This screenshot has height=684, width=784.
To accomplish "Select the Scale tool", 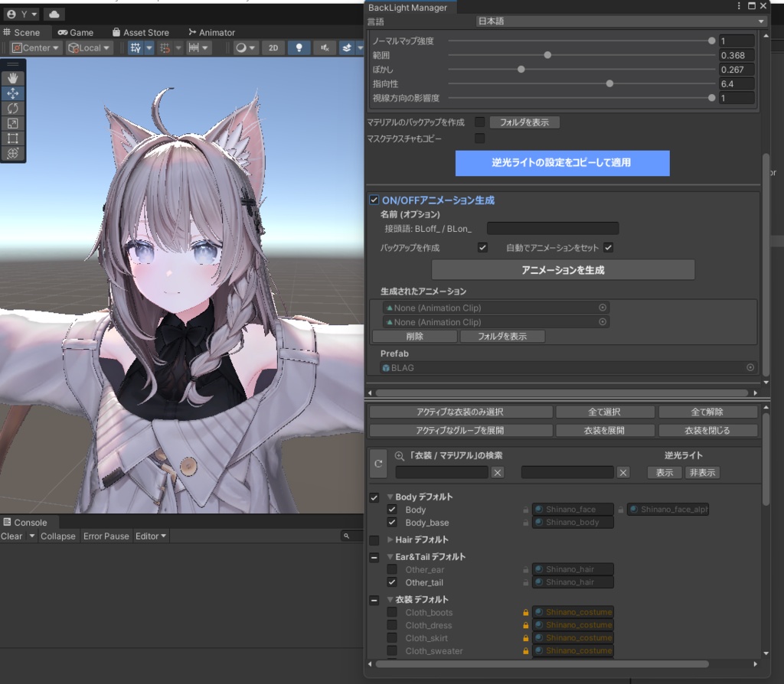I will click(x=13, y=123).
